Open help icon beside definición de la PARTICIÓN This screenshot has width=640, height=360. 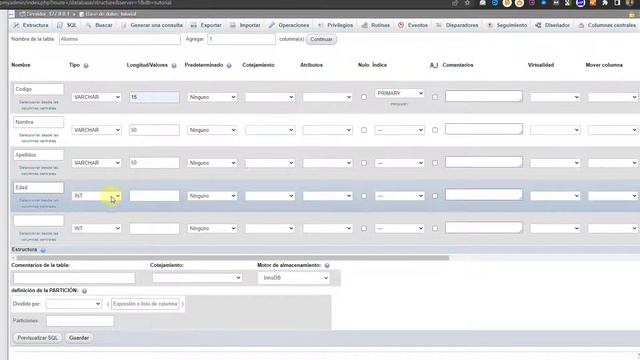tap(84, 291)
